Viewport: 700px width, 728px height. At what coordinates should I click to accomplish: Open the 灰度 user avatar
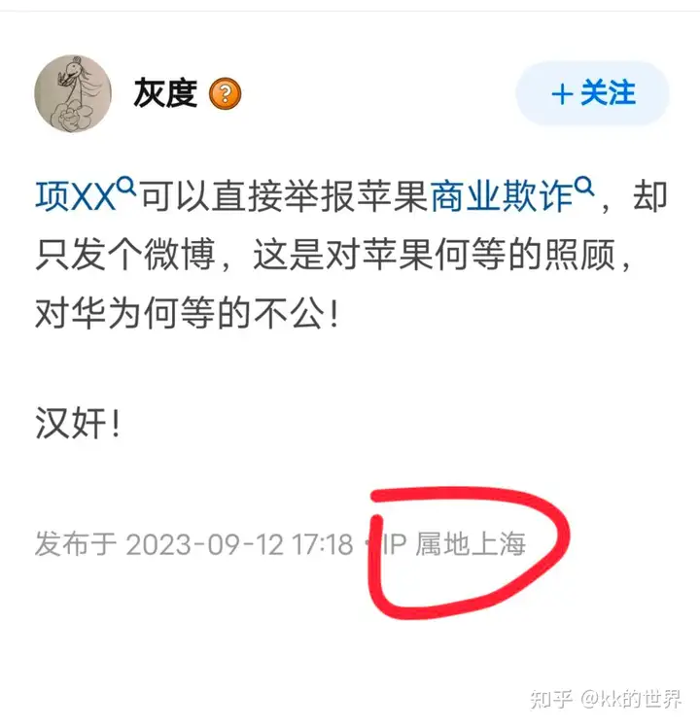pos(73,93)
